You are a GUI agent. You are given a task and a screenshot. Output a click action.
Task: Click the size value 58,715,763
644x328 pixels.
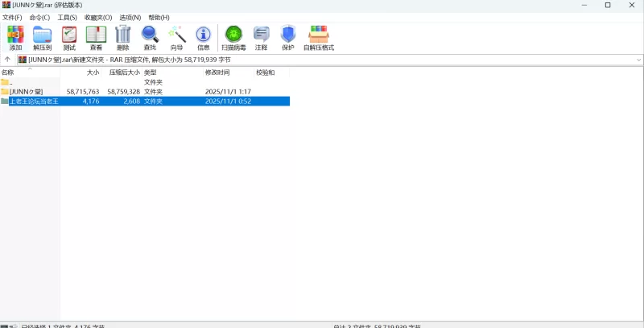point(83,92)
